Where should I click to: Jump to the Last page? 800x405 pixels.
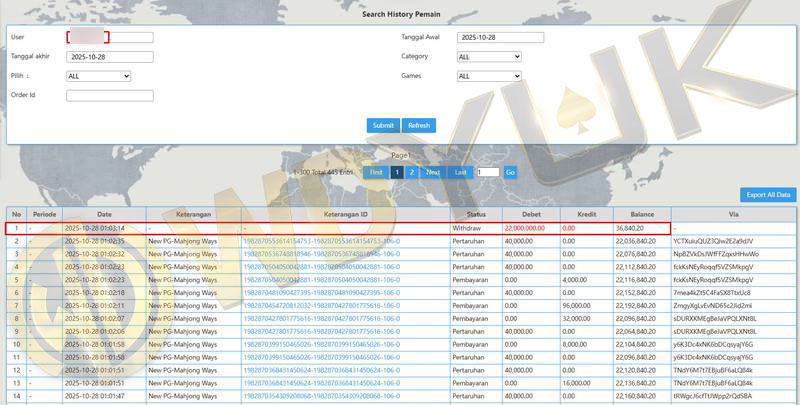click(x=460, y=172)
